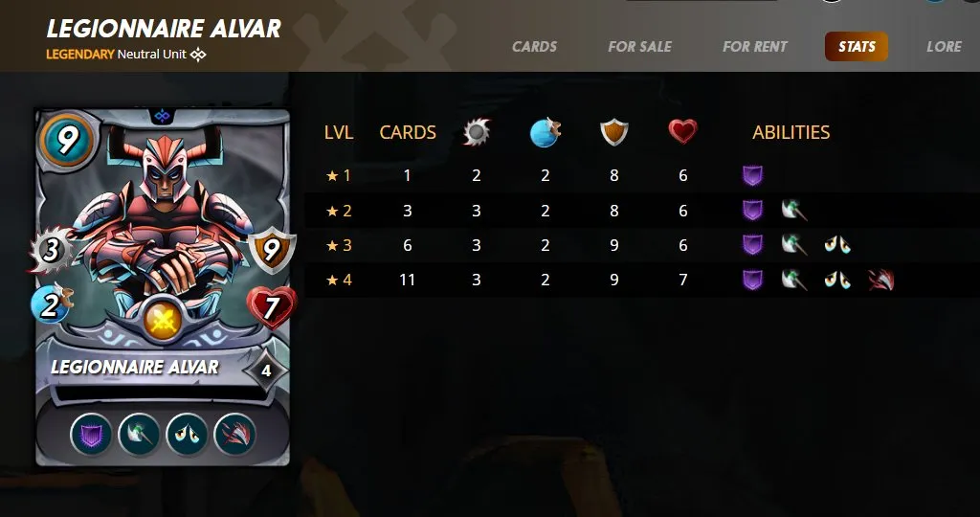
Task: Click the purple shield ability on the card bottom
Action: (91, 434)
